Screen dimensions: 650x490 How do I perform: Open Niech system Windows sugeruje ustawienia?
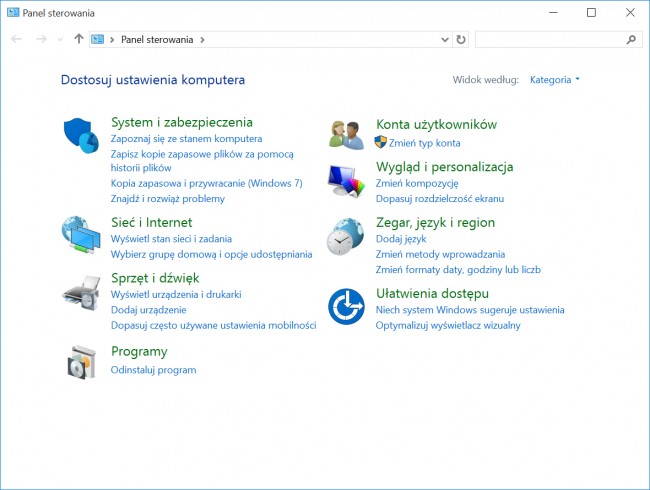[x=470, y=310]
